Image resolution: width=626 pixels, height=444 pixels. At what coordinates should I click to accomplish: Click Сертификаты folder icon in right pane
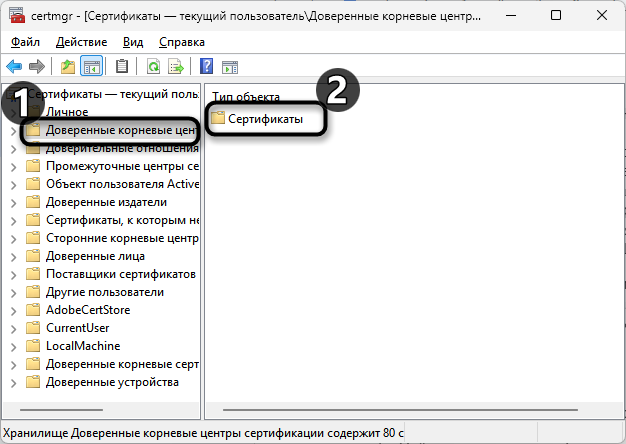[218, 118]
